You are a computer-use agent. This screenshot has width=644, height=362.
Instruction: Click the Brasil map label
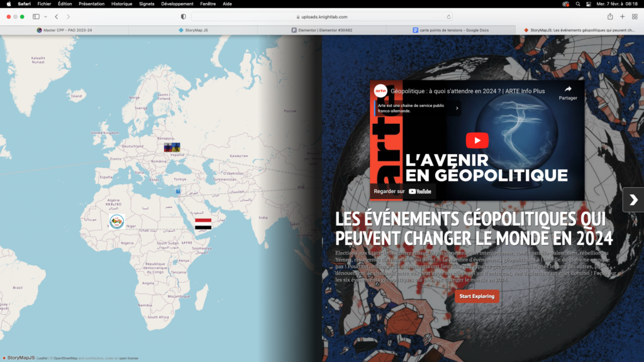click(x=18, y=288)
